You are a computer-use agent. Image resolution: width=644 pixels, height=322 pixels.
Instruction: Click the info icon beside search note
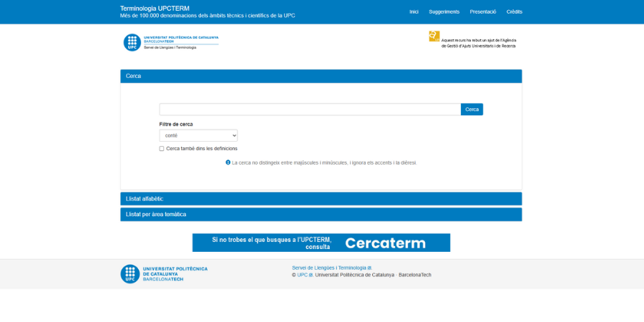(x=228, y=162)
